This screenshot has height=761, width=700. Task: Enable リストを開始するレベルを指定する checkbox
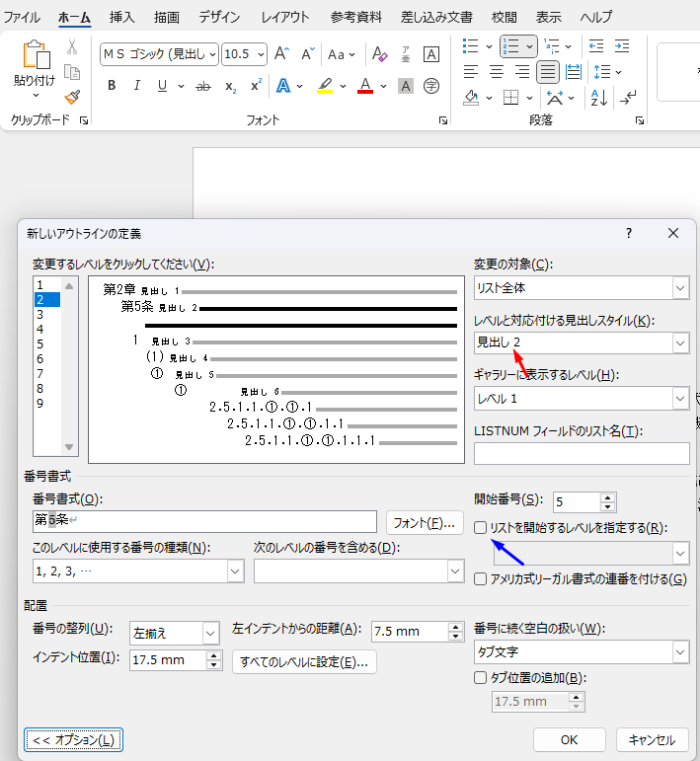(x=481, y=528)
